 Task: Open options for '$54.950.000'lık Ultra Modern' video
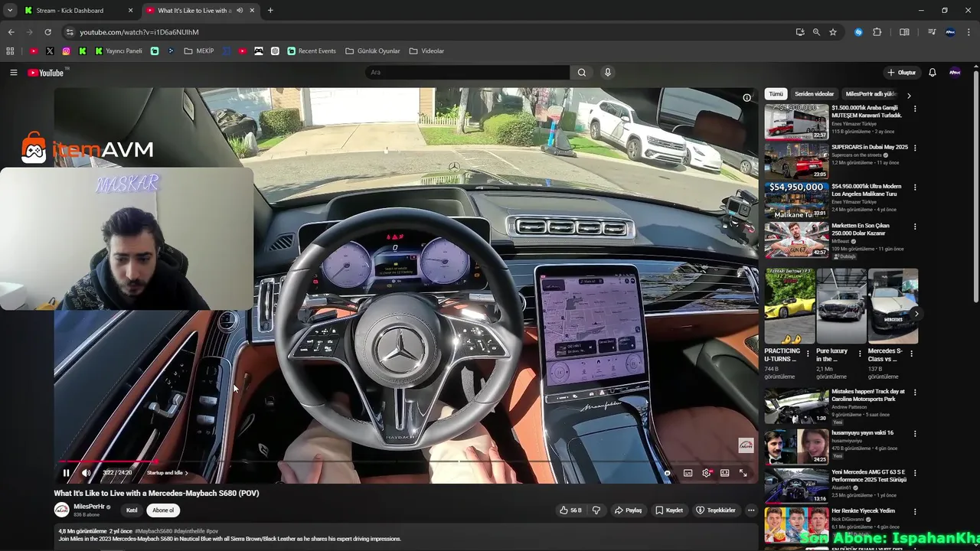[x=915, y=187]
